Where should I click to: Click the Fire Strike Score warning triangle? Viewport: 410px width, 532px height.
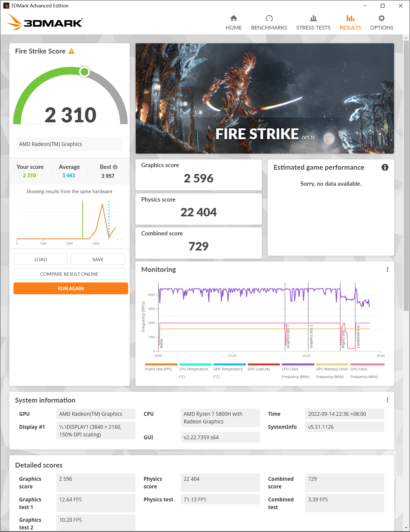[x=72, y=51]
